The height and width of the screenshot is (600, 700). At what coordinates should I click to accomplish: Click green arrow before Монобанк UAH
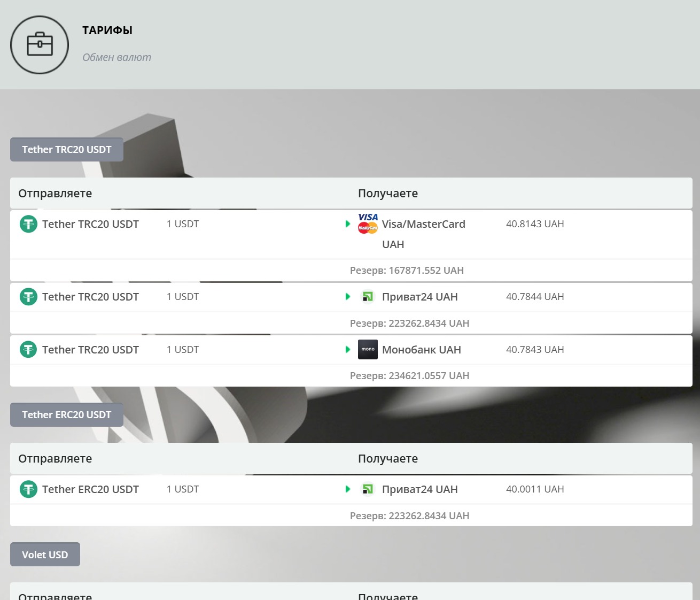pyautogui.click(x=348, y=350)
